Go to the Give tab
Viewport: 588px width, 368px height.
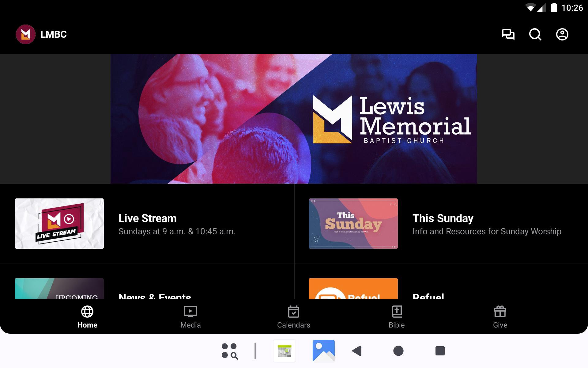(x=500, y=317)
